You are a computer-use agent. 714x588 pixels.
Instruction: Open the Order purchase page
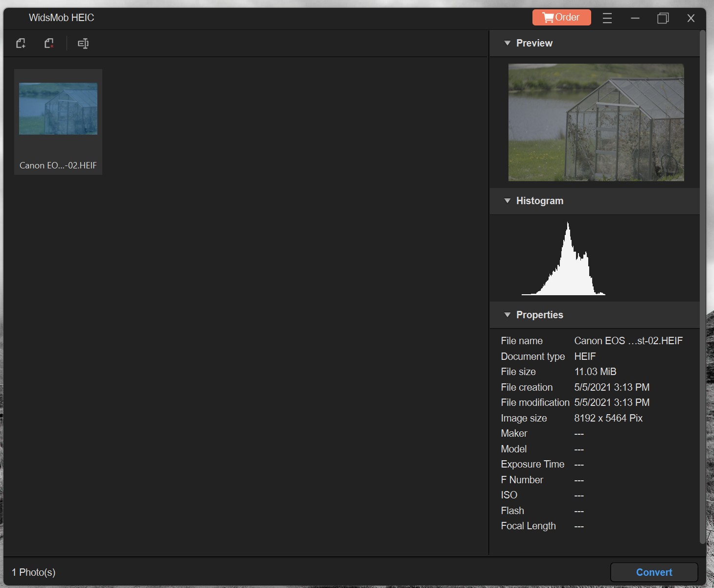point(561,17)
